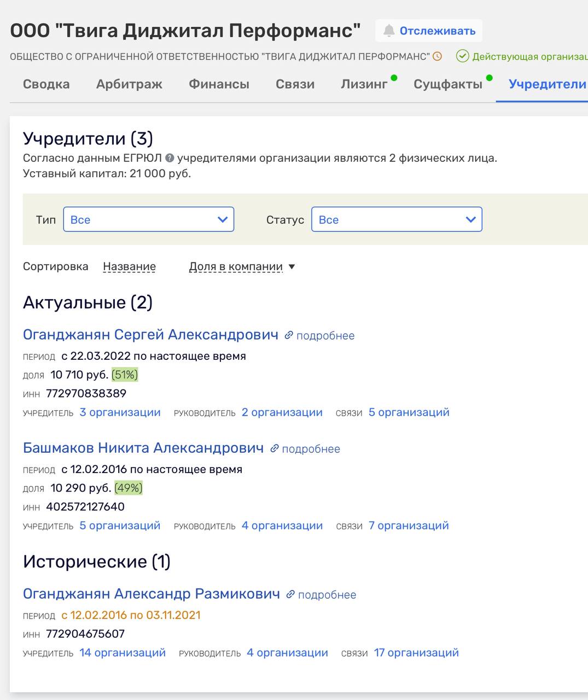
Task: Click the 51% share highlighted badge
Action: (125, 375)
